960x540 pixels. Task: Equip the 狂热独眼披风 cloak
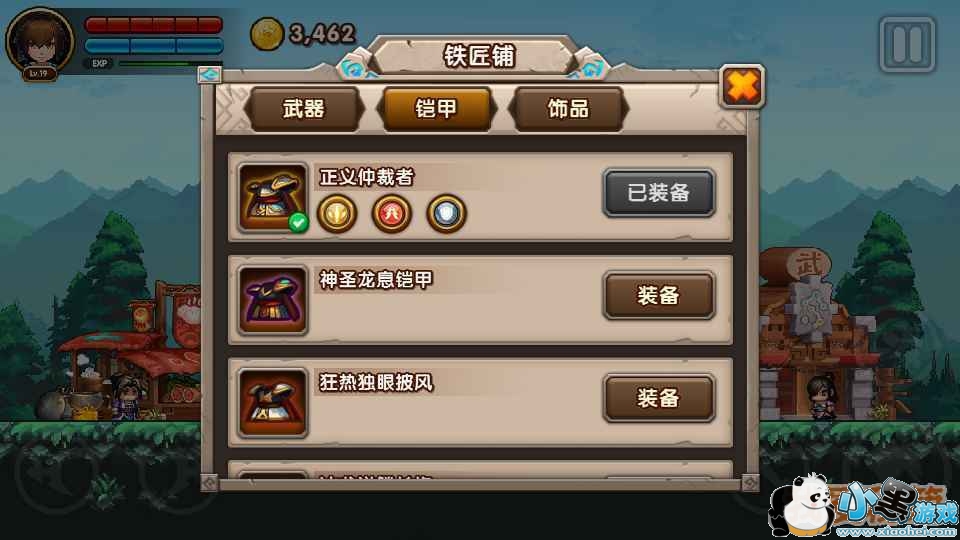(659, 399)
